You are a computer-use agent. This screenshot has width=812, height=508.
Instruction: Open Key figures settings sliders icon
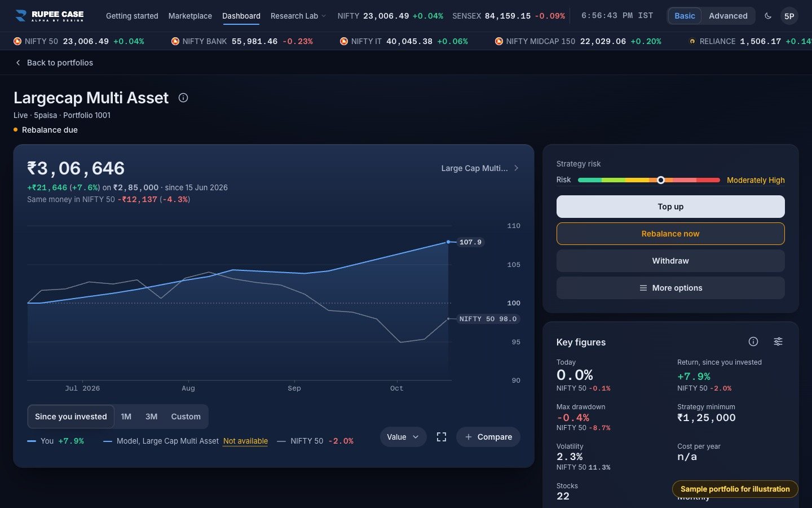pyautogui.click(x=778, y=341)
